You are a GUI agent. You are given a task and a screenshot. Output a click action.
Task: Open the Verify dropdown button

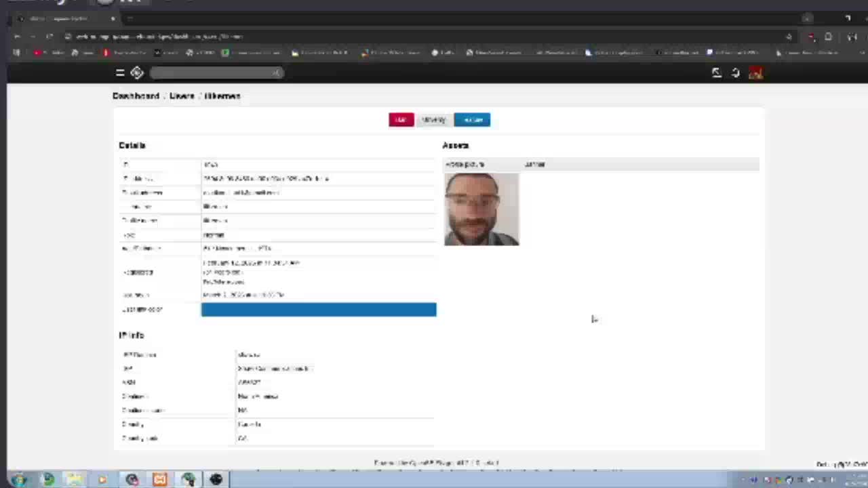point(433,120)
